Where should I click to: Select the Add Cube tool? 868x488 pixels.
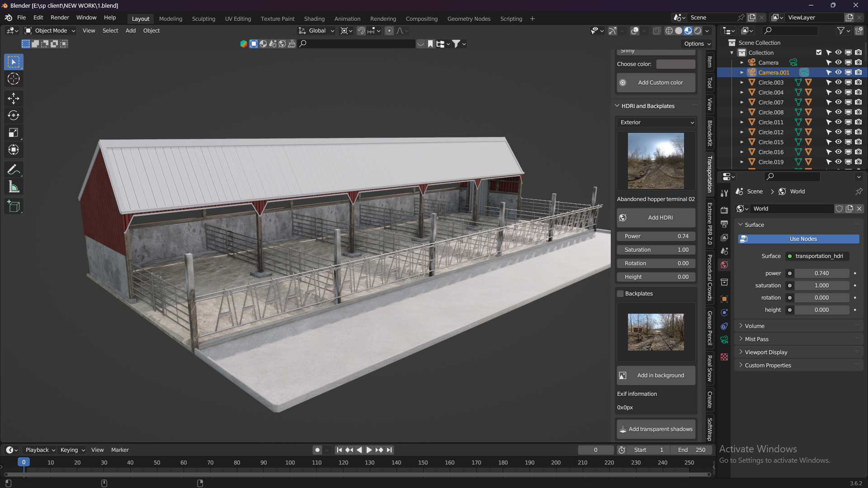point(14,206)
